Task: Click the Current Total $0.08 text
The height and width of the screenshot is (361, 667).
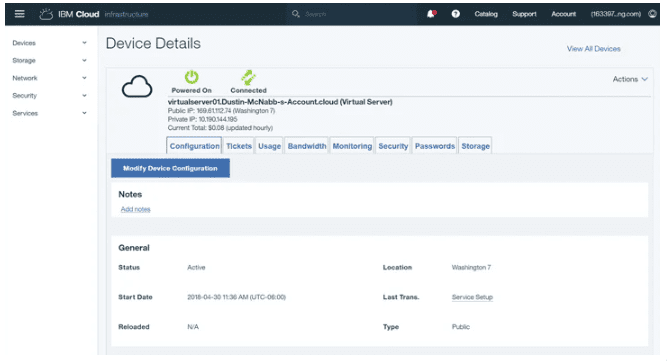Action: coord(220,128)
